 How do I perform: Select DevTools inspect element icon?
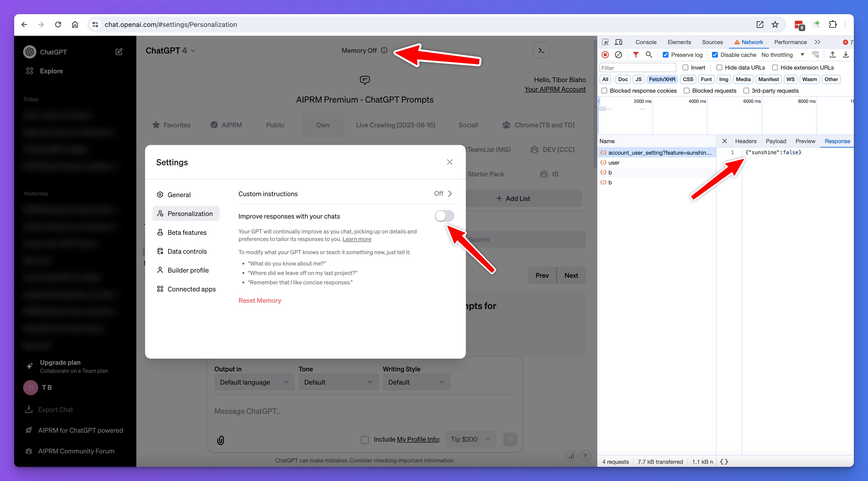(x=605, y=42)
